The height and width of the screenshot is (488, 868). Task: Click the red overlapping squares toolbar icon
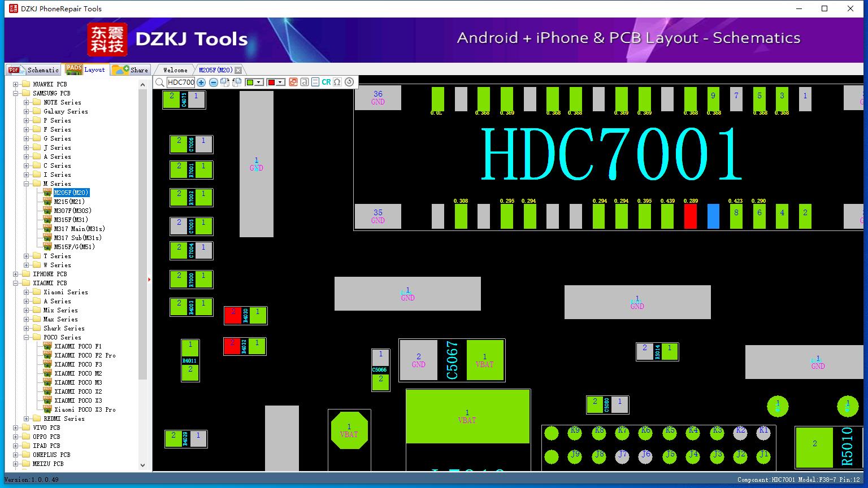[293, 82]
